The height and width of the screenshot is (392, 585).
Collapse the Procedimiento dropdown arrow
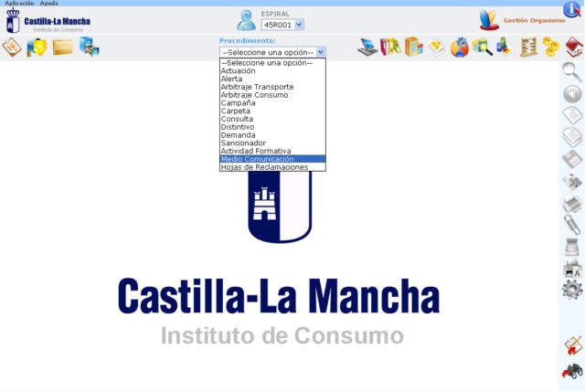click(320, 52)
